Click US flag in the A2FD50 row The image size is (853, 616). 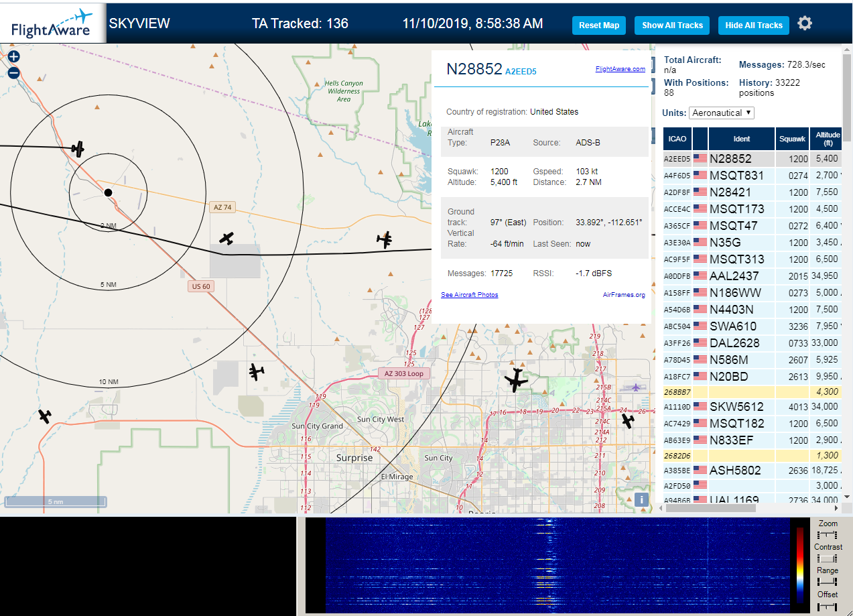tap(700, 485)
